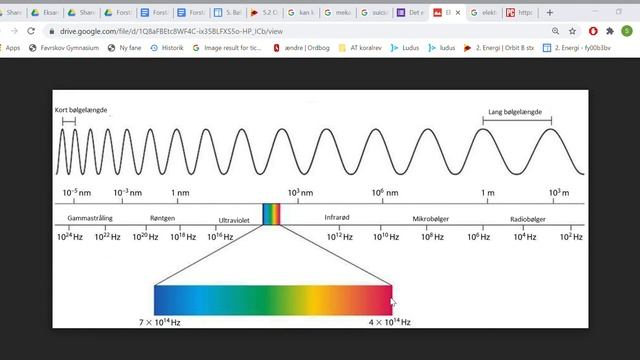Click the '7 × 10¹⁴ Hz' value
The width and height of the screenshot is (640, 360).
[x=160, y=322]
